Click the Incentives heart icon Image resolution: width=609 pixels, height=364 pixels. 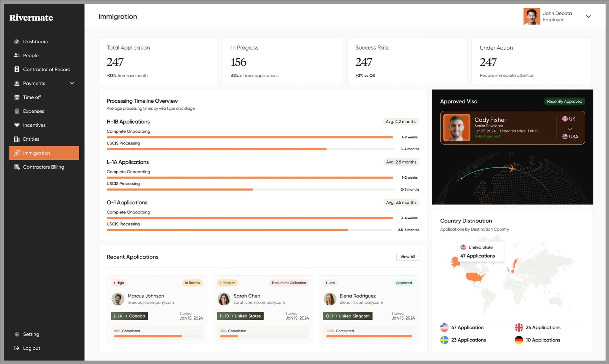pyautogui.click(x=17, y=125)
